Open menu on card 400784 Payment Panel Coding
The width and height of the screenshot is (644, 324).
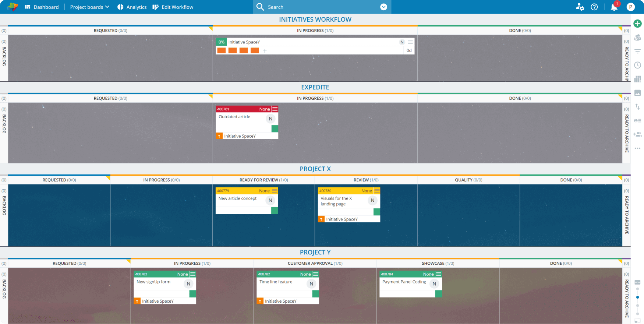(439, 274)
